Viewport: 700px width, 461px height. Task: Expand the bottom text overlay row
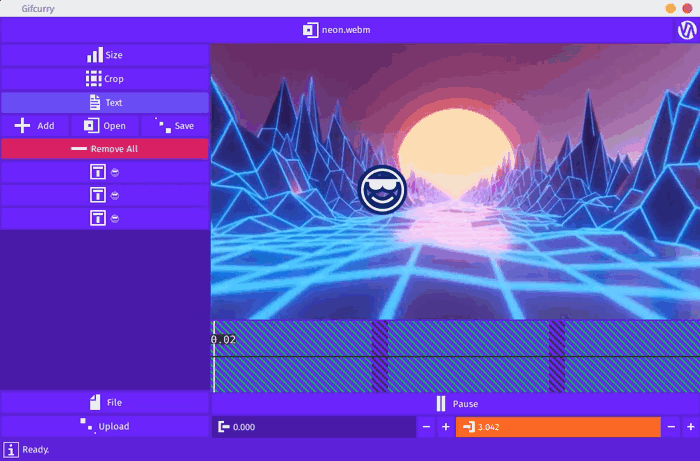105,218
